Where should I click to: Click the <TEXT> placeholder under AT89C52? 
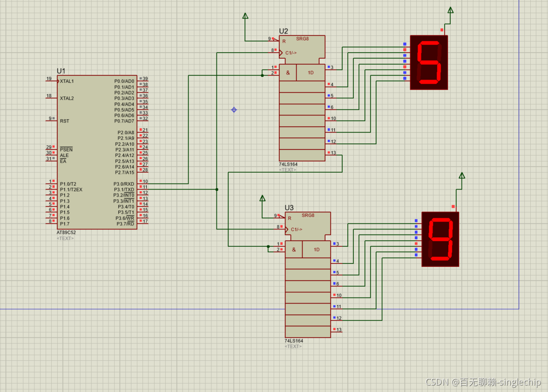[65, 238]
